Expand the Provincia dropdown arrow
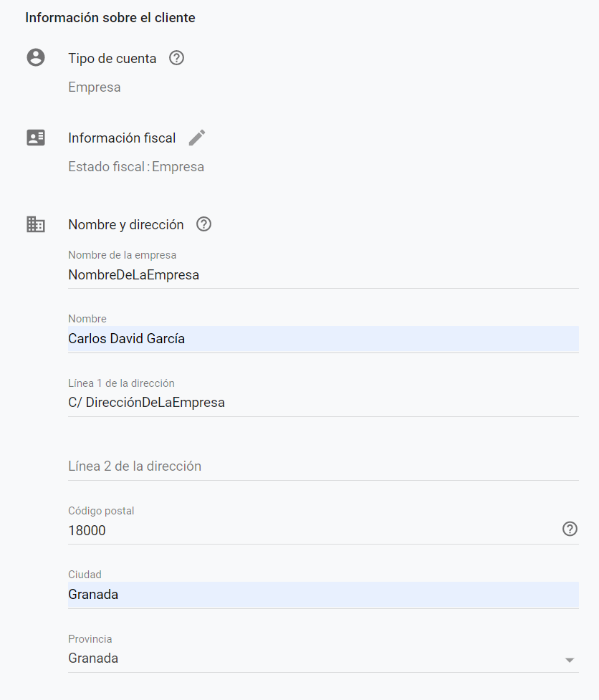This screenshot has width=599, height=700. pyautogui.click(x=569, y=660)
